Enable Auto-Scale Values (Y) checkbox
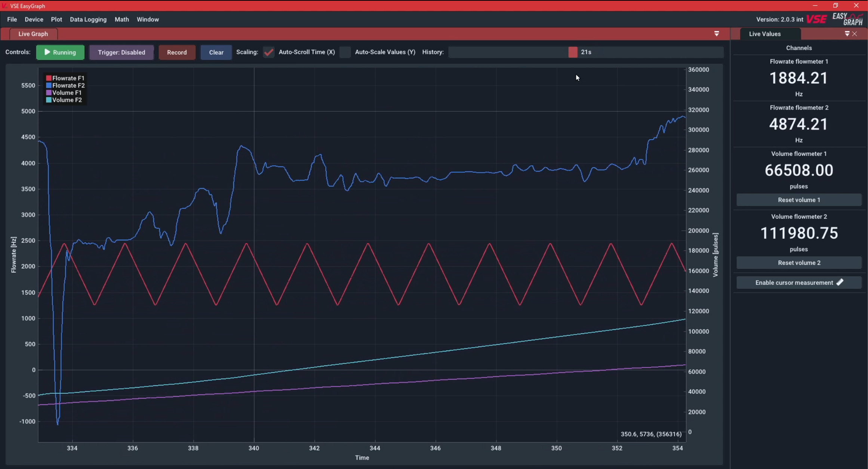 pos(345,52)
